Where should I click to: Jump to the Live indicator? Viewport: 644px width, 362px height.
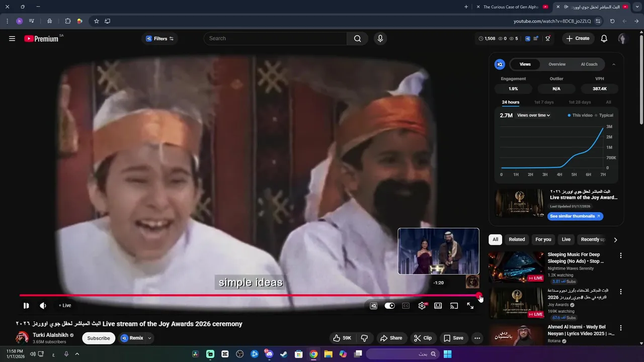click(65, 306)
